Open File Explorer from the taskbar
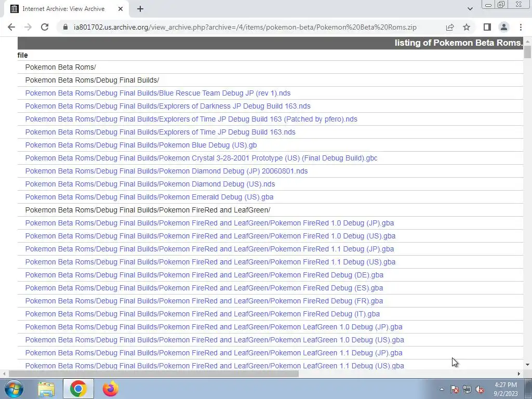The image size is (532, 399). (46, 389)
